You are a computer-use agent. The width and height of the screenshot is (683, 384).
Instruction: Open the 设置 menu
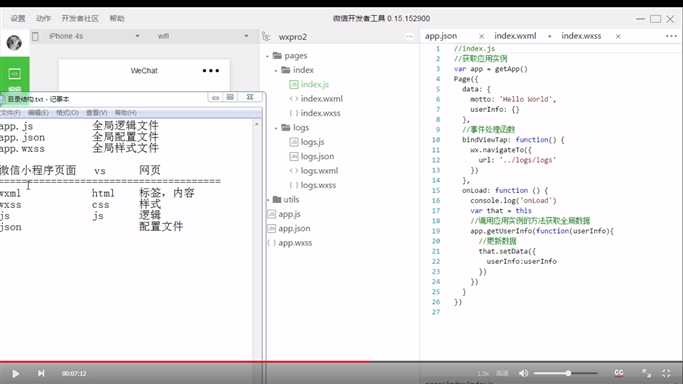(18, 18)
